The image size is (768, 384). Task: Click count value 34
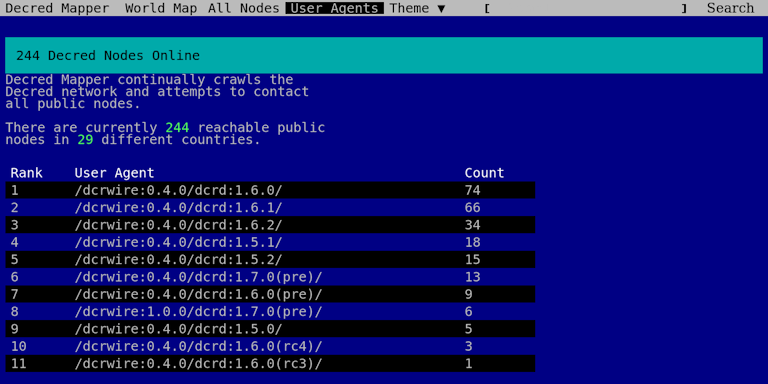click(473, 225)
